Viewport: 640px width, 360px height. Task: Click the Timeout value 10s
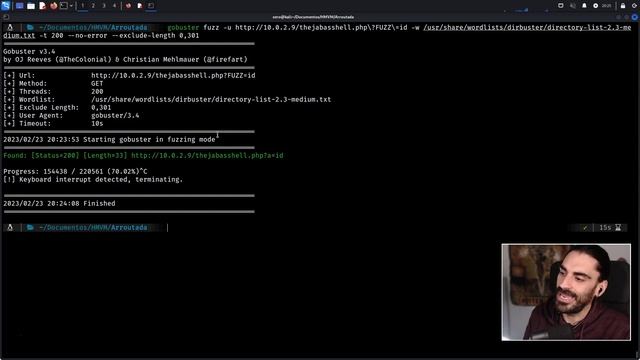click(97, 123)
